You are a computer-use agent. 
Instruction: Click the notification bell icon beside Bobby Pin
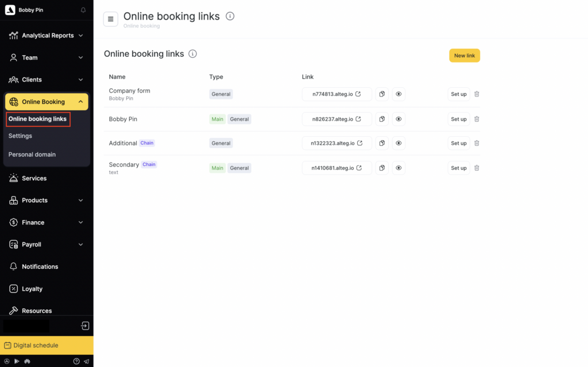[83, 10]
